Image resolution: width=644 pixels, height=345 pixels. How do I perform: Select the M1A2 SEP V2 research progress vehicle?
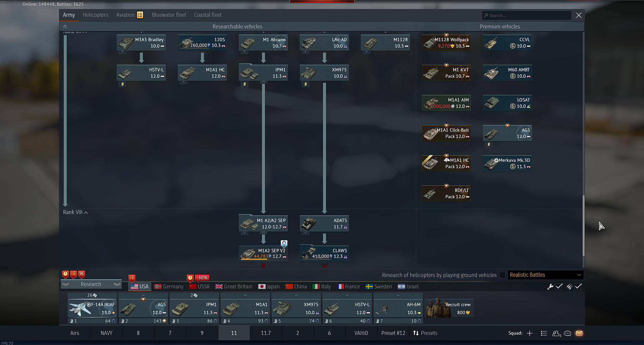click(263, 254)
